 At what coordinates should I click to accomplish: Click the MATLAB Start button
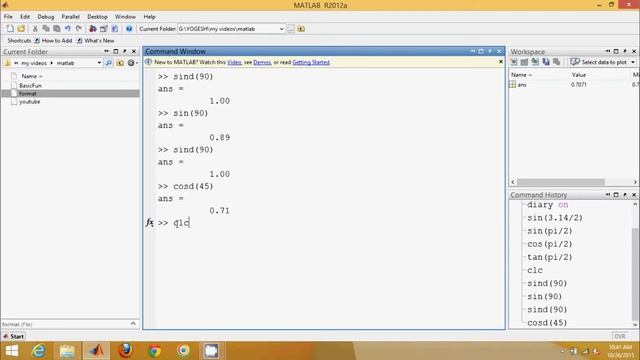click(13, 336)
